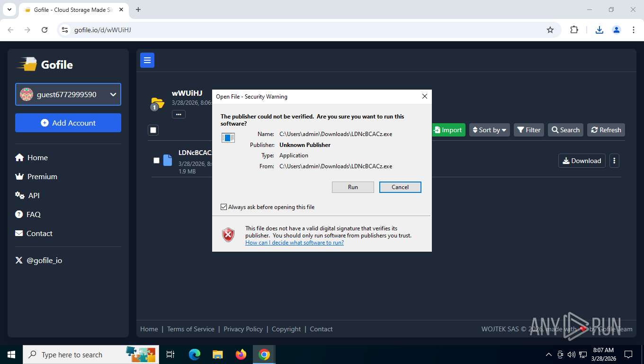Open Home footer link
Image resolution: width=644 pixels, height=364 pixels.
149,329
